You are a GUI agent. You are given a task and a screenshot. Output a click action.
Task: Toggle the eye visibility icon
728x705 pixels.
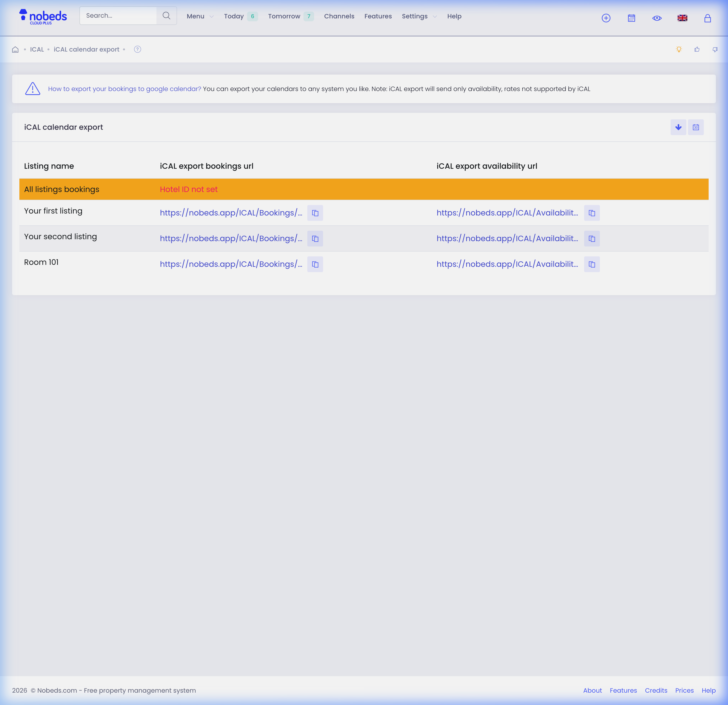tap(657, 18)
